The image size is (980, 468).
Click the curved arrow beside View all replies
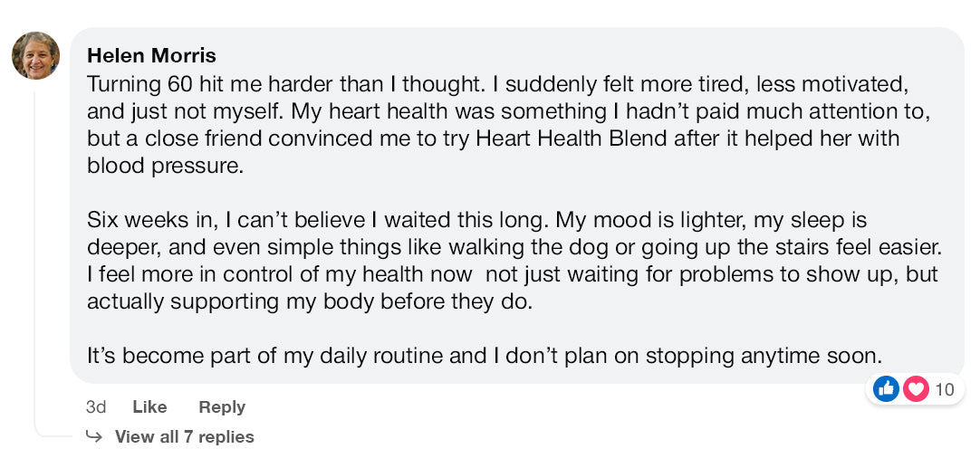click(x=94, y=436)
